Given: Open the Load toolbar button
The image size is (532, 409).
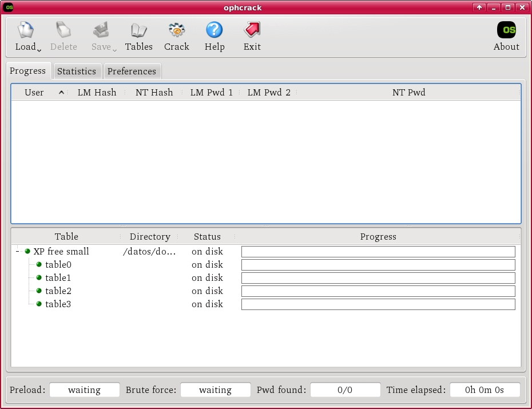Looking at the screenshot, I should click(x=26, y=36).
